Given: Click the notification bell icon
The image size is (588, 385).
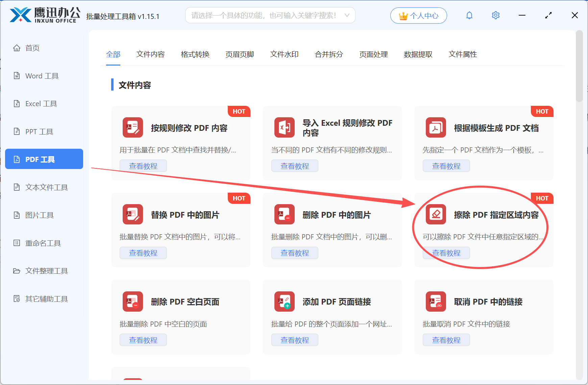Looking at the screenshot, I should (469, 16).
